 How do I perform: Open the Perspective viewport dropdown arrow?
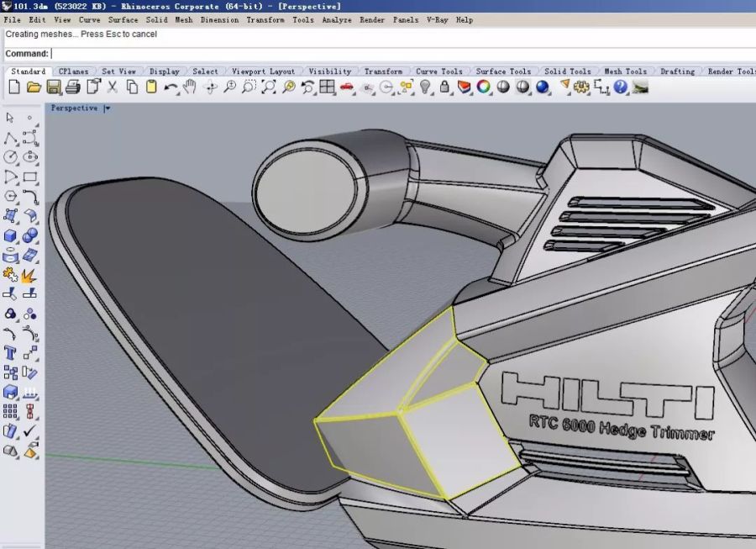(x=107, y=108)
